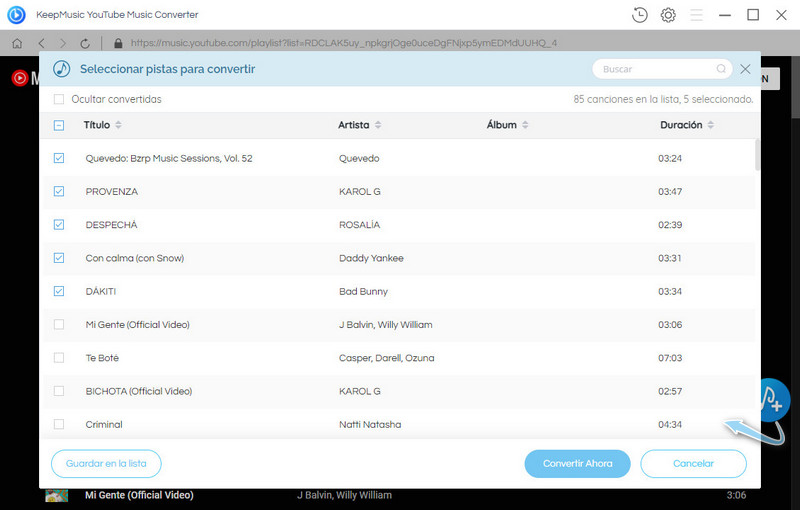Toggle the select-all checkbox in header
This screenshot has width=800, height=510.
(59, 125)
